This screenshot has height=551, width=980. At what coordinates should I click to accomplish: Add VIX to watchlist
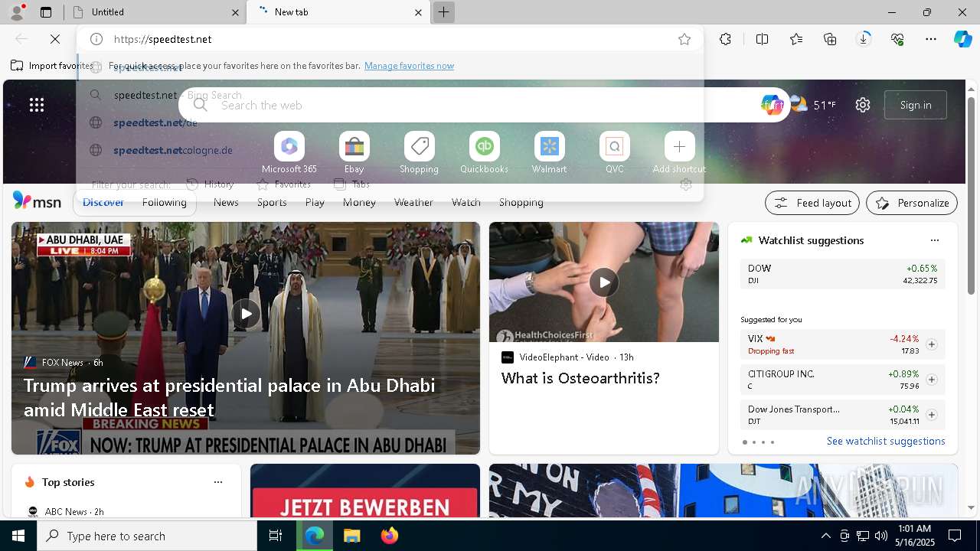931,344
